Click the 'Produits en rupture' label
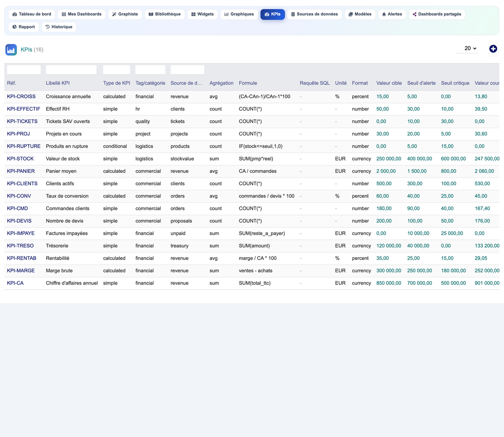The width and height of the screenshot is (504, 437). point(67,146)
